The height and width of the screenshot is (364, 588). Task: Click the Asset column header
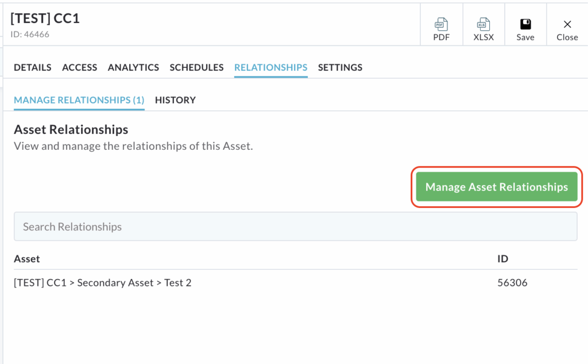click(x=27, y=259)
